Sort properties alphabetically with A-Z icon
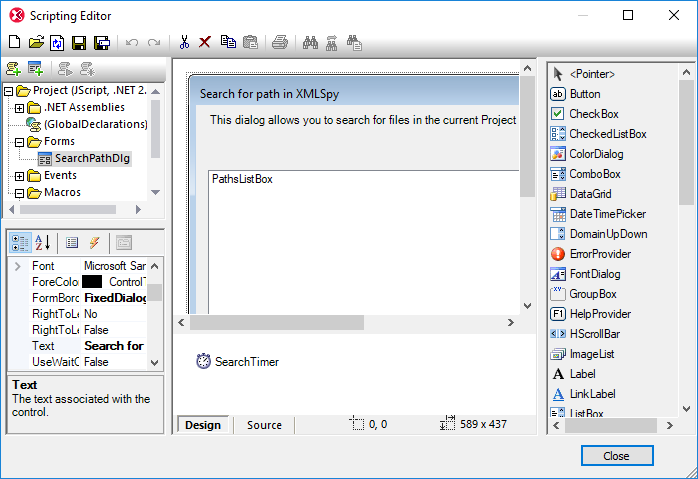The image size is (698, 479). (x=43, y=243)
